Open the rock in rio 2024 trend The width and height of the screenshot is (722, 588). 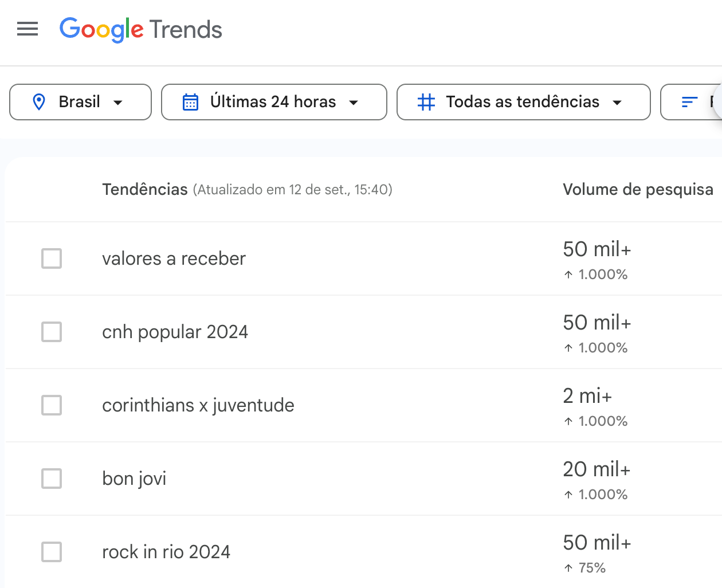[x=166, y=552]
